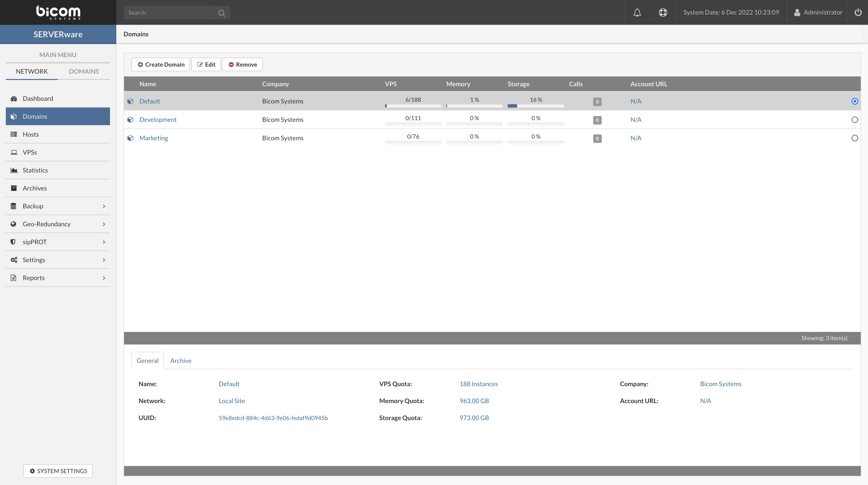Select the Development domain radio button
This screenshot has width=868, height=485.
(854, 120)
